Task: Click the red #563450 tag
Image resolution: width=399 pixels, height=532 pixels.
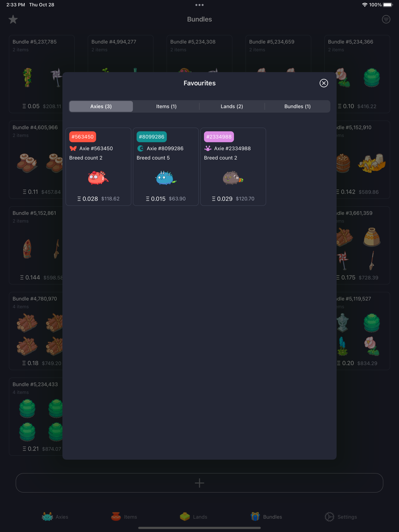Action: [83, 137]
